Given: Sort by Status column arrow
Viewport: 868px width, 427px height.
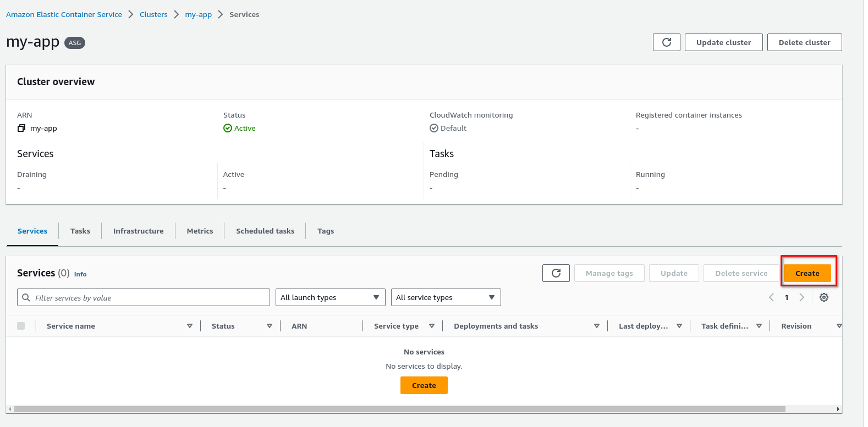Looking at the screenshot, I should [x=270, y=326].
